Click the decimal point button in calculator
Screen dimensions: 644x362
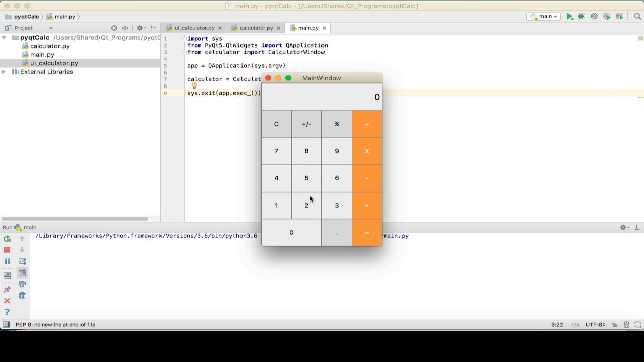coord(337,233)
